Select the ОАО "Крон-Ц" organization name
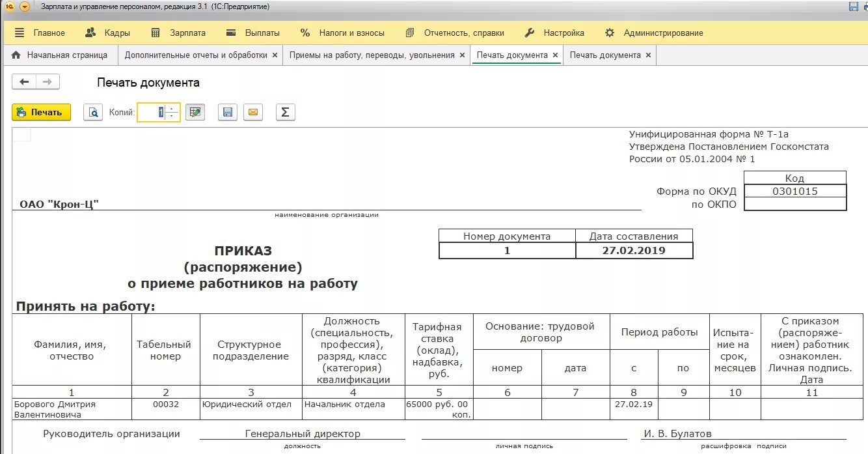 click(59, 205)
